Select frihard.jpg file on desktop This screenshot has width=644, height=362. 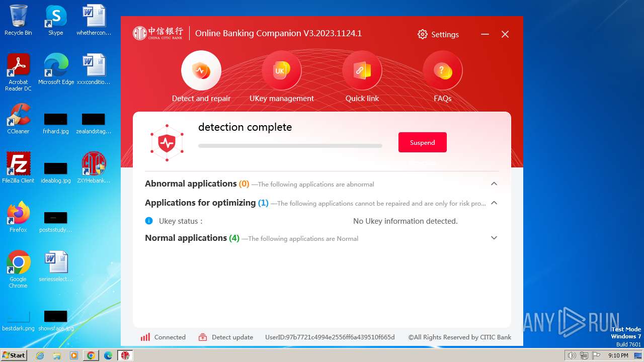[56, 124]
